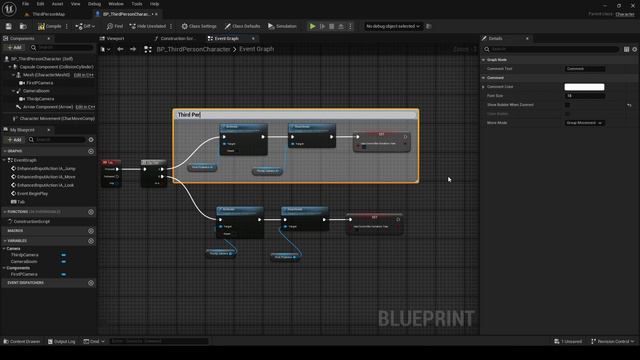Select the FirstPCamera component
The image size is (640, 360).
pyautogui.click(x=40, y=83)
